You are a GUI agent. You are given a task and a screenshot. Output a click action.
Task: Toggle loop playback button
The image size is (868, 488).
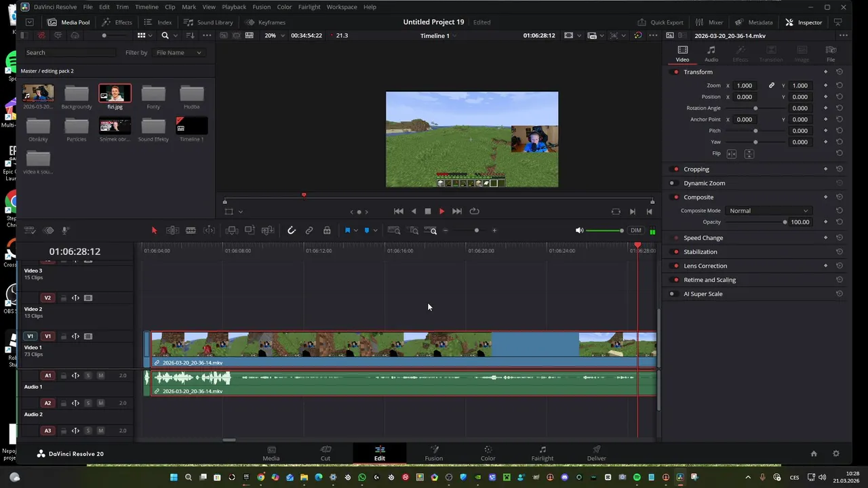click(x=474, y=211)
